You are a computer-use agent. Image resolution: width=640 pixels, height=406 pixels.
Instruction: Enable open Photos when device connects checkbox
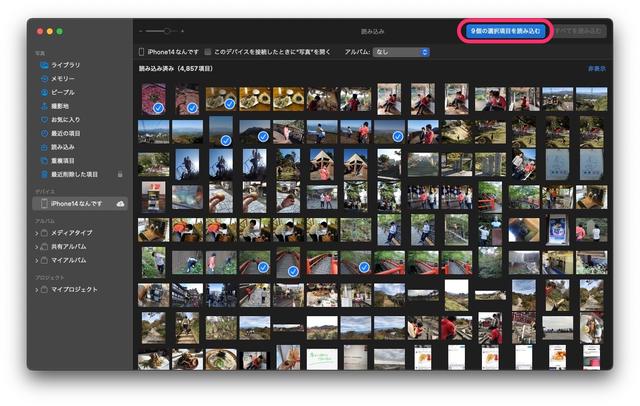tap(207, 52)
